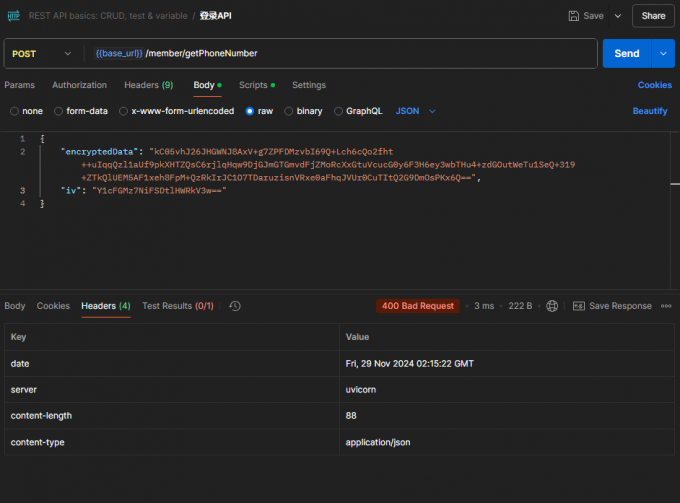This screenshot has height=503, width=680.
Task: Open the JSON format dropdown
Action: tap(415, 111)
